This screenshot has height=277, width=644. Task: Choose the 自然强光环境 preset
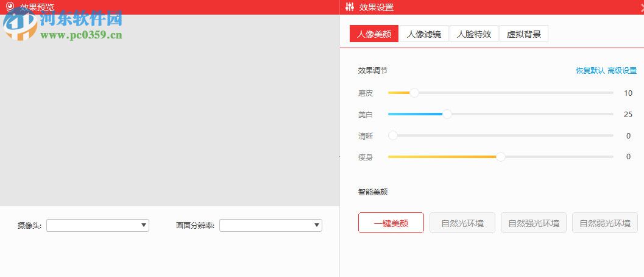(x=534, y=223)
